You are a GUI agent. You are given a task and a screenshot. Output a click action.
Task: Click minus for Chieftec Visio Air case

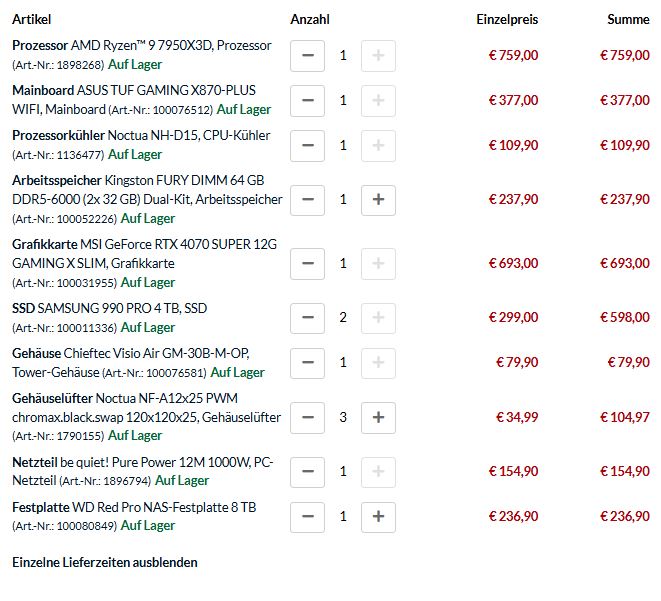[x=307, y=362]
